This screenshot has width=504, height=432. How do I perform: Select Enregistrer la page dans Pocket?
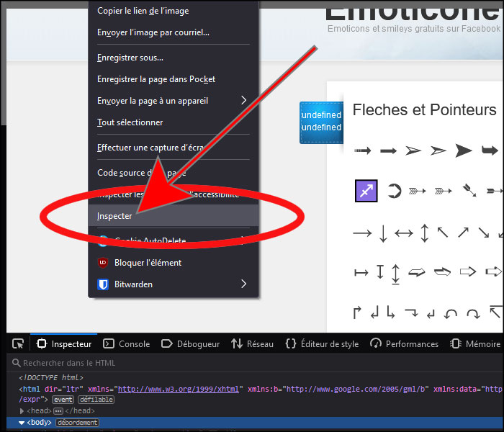click(174, 79)
